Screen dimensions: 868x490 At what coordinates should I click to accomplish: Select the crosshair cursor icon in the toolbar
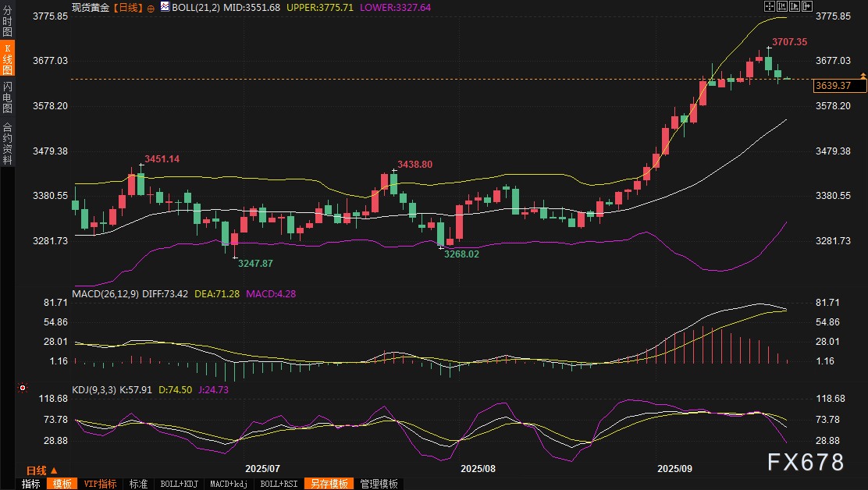coord(770,6)
